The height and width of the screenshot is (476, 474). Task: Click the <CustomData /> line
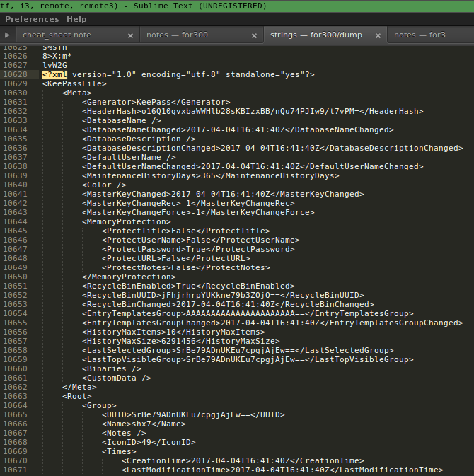[x=117, y=378]
